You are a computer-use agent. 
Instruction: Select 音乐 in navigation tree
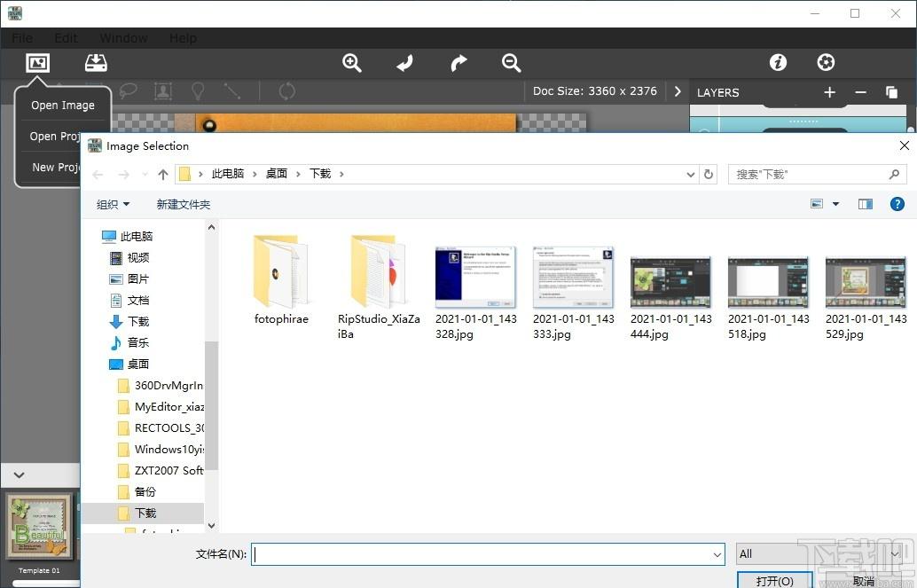129,342
